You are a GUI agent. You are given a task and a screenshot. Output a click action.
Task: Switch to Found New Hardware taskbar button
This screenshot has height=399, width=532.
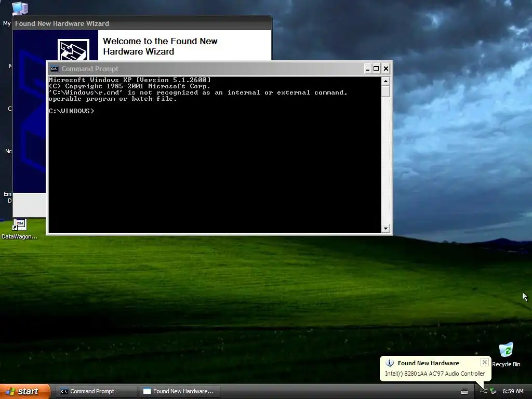179,391
